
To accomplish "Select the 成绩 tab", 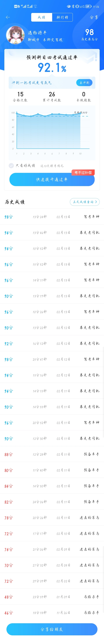I will (x=42, y=17).
